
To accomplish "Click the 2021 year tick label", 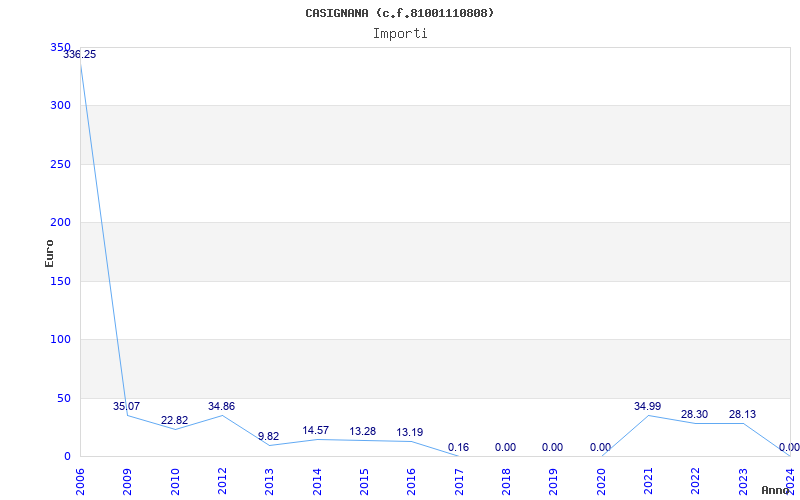I will click(x=648, y=482).
